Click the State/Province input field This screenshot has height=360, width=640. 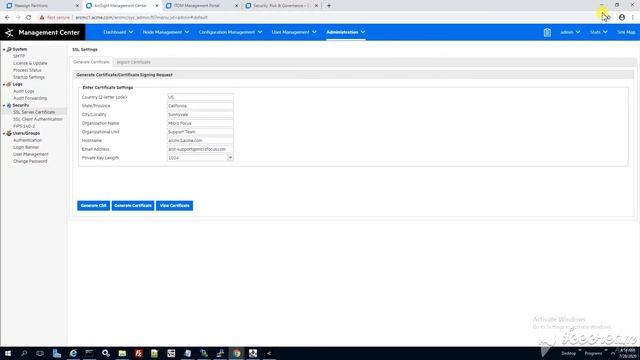click(x=200, y=106)
